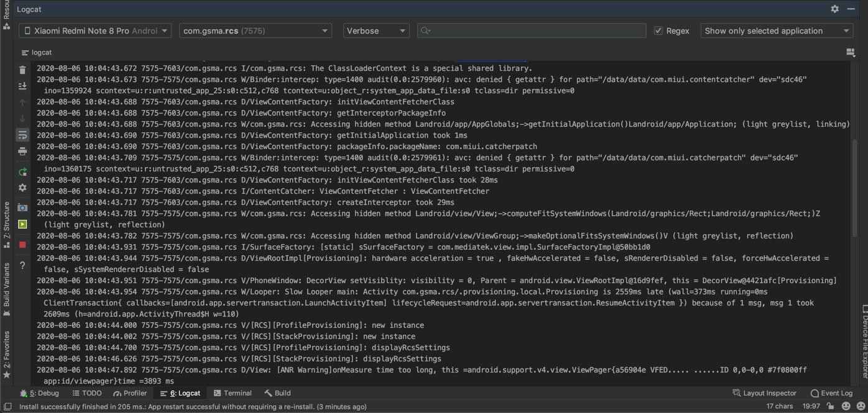Open the com.gsma.rcs process dropdown

tap(256, 30)
